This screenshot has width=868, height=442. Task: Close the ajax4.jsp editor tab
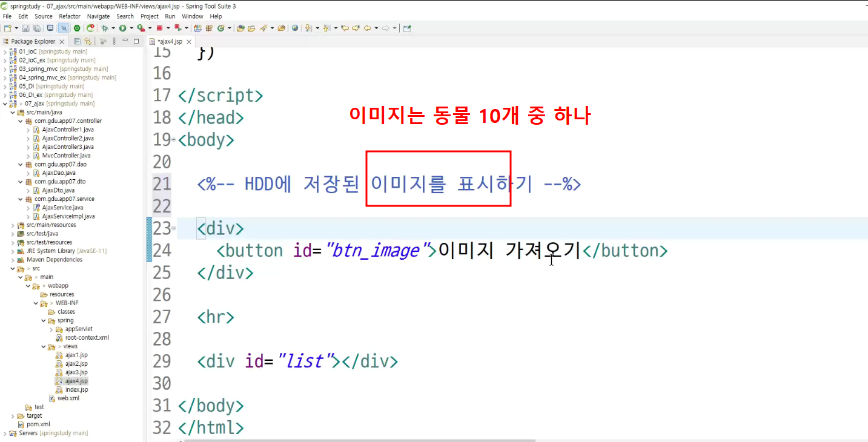click(x=189, y=42)
